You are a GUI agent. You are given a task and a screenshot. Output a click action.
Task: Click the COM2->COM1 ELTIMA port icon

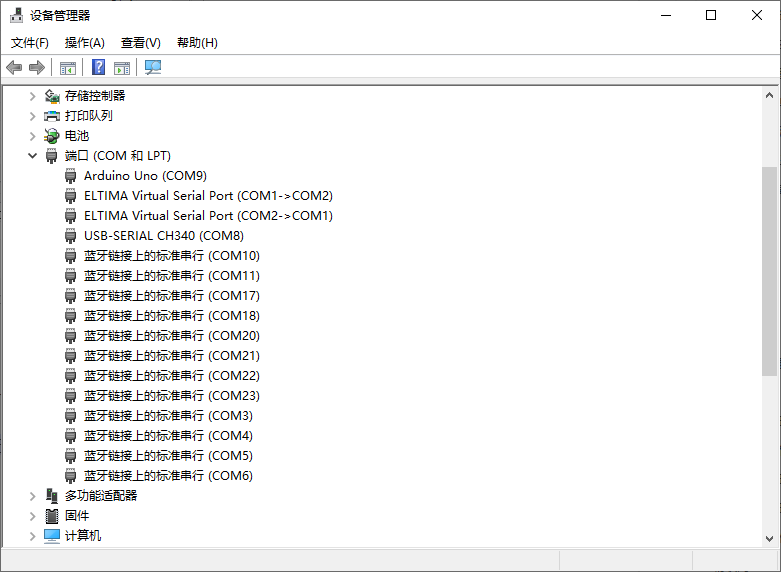71,216
